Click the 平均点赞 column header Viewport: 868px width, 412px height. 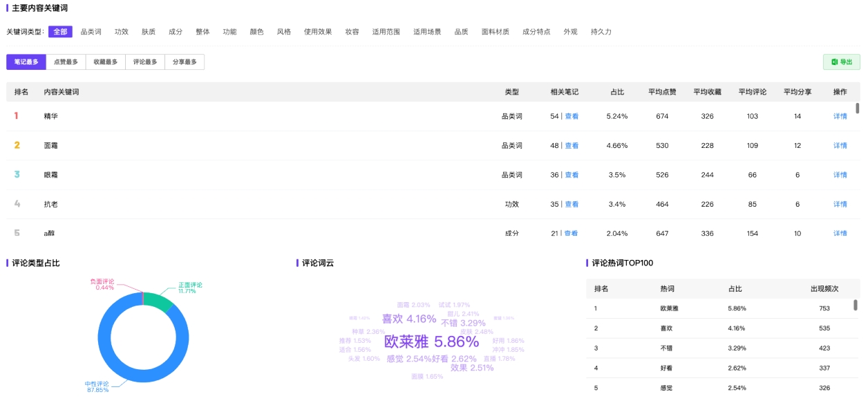click(662, 92)
